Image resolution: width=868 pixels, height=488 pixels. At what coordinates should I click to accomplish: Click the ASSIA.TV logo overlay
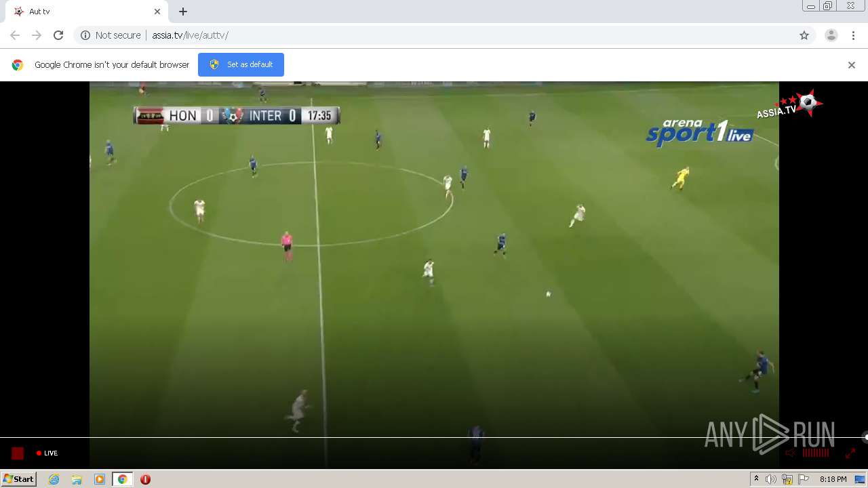[790, 104]
